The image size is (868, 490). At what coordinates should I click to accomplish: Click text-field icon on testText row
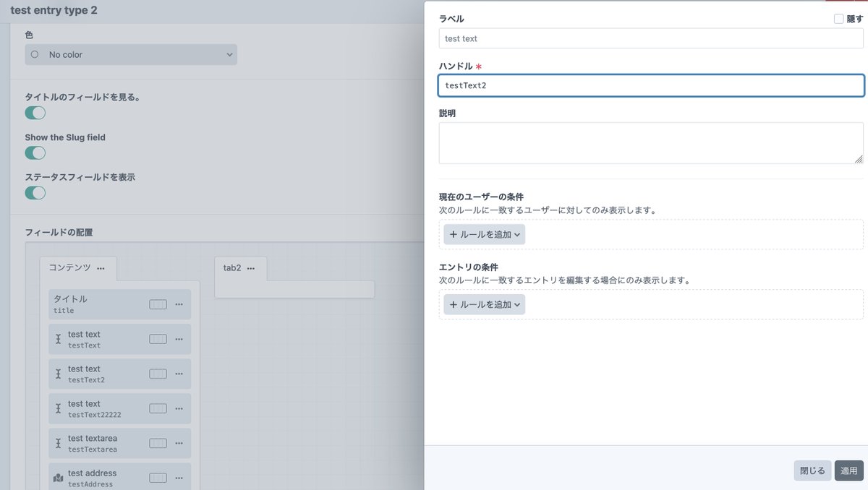[x=59, y=339]
